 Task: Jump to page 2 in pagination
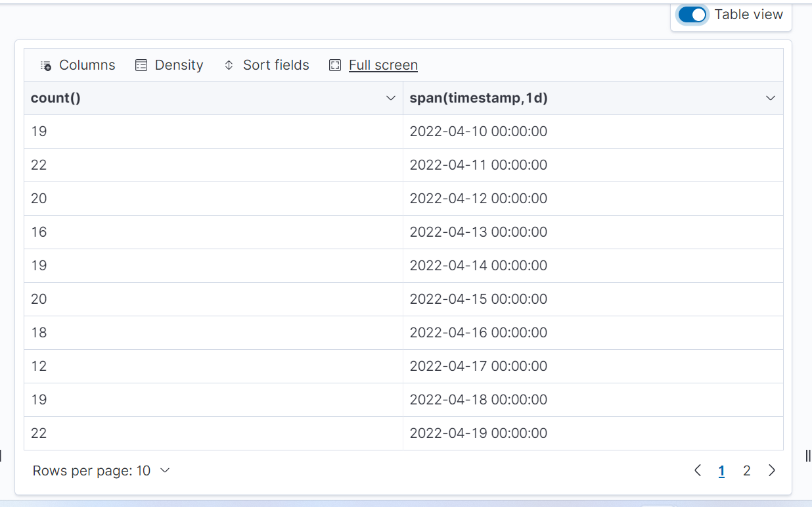tap(746, 471)
